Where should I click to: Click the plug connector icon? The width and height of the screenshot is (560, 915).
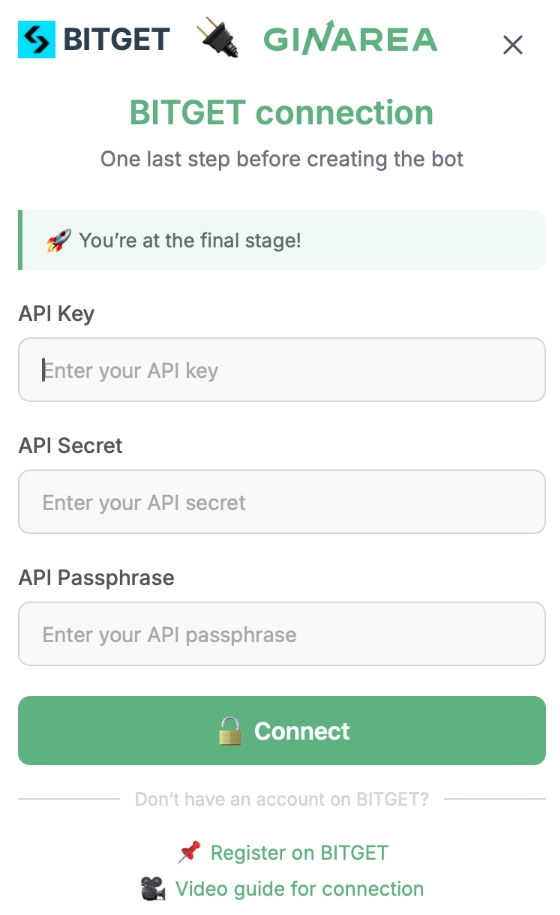coord(218,37)
